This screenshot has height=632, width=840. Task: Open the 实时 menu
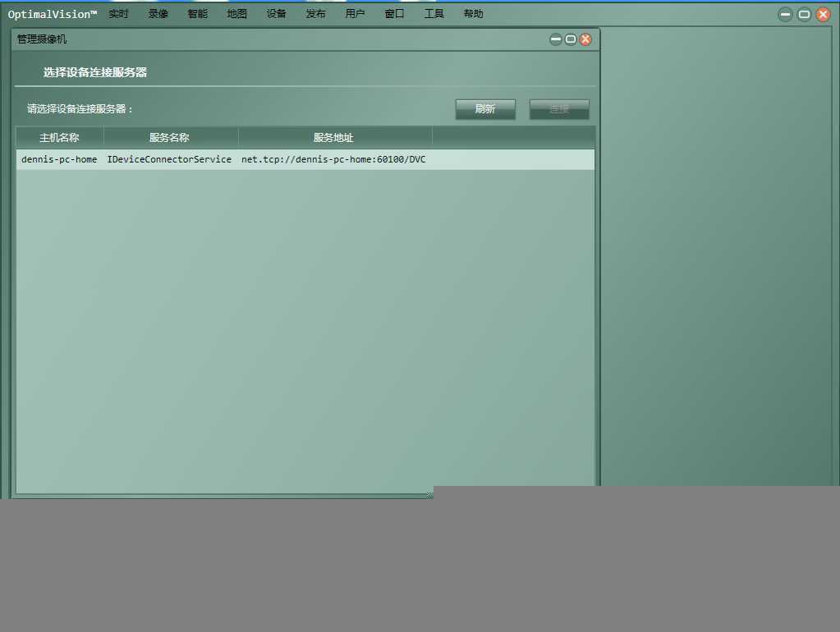click(x=118, y=14)
